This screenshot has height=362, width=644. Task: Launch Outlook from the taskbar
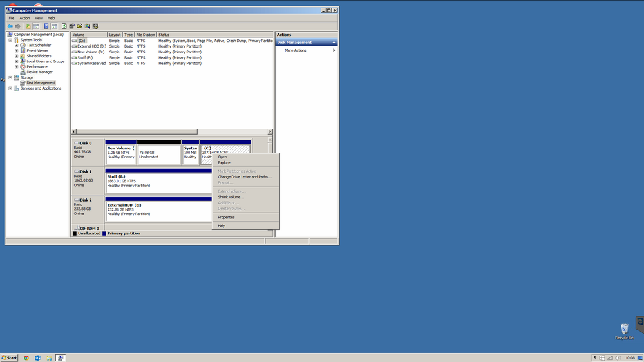38,358
